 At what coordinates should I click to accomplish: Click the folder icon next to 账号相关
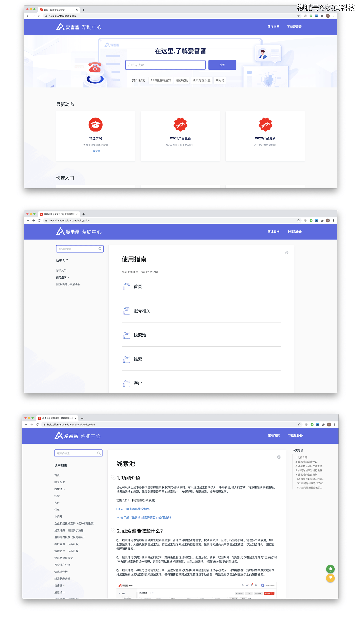tap(127, 311)
